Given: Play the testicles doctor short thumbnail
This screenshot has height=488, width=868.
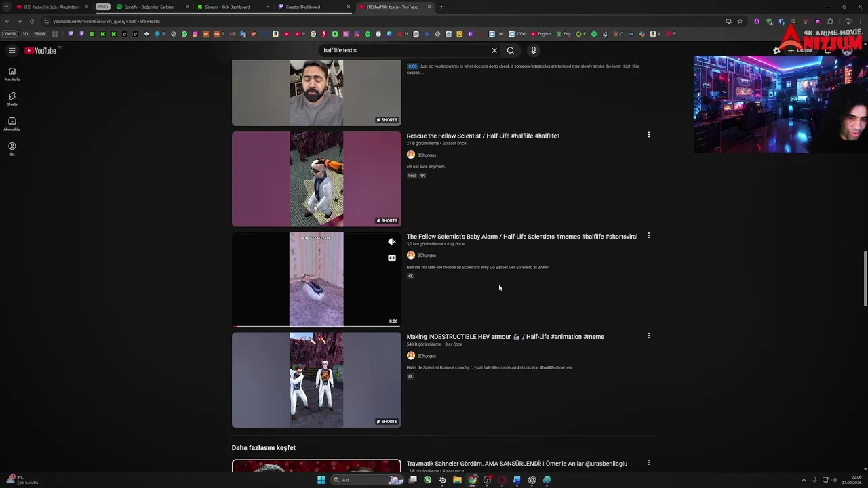Looking at the screenshot, I should (x=317, y=93).
